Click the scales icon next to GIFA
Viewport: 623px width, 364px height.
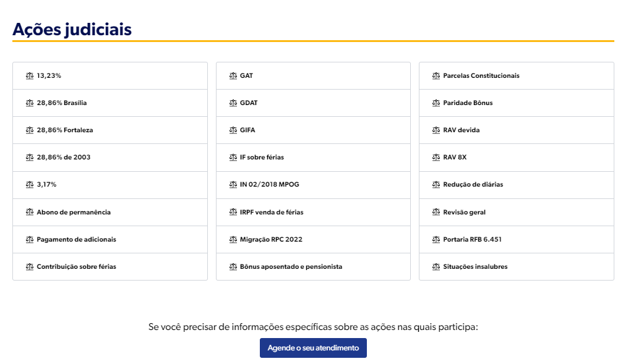[233, 130]
